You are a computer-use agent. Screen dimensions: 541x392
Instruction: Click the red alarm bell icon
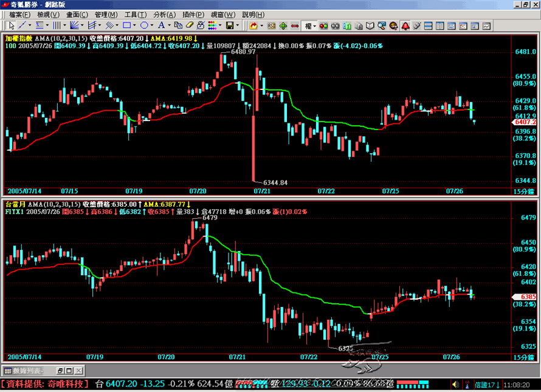[x=404, y=26]
